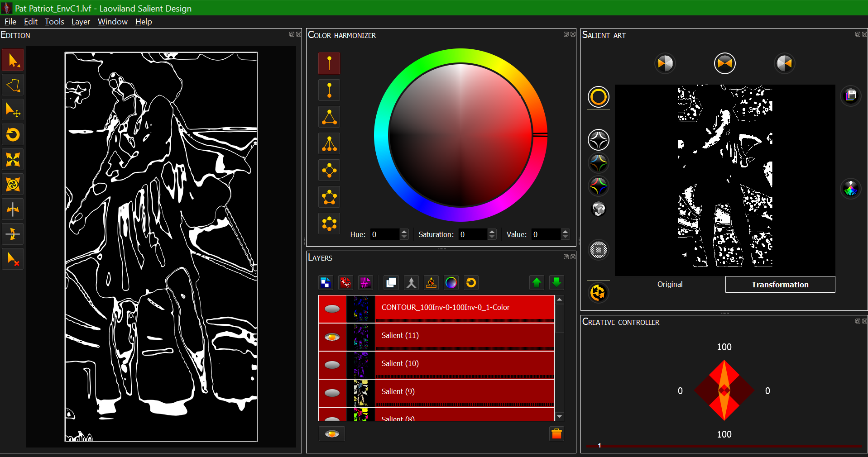Image resolution: width=868 pixels, height=457 pixels.
Task: Select the swirl transform tool
Action: pos(13,185)
